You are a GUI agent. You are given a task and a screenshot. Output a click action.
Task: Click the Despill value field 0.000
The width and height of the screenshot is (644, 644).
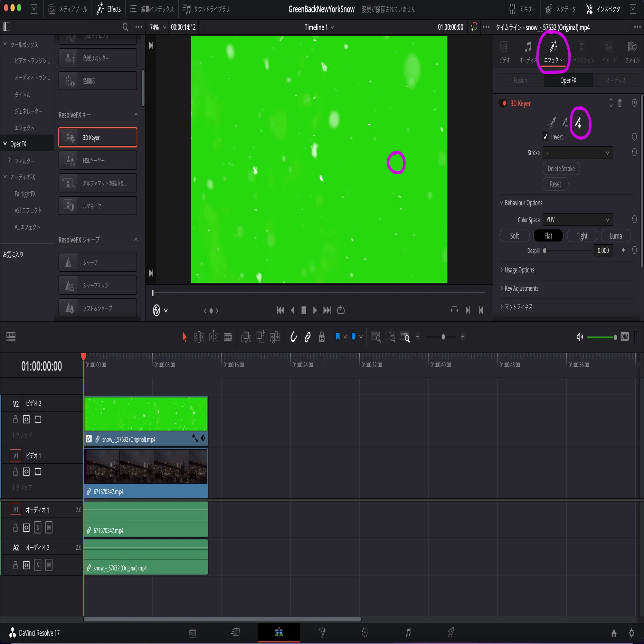[603, 251]
